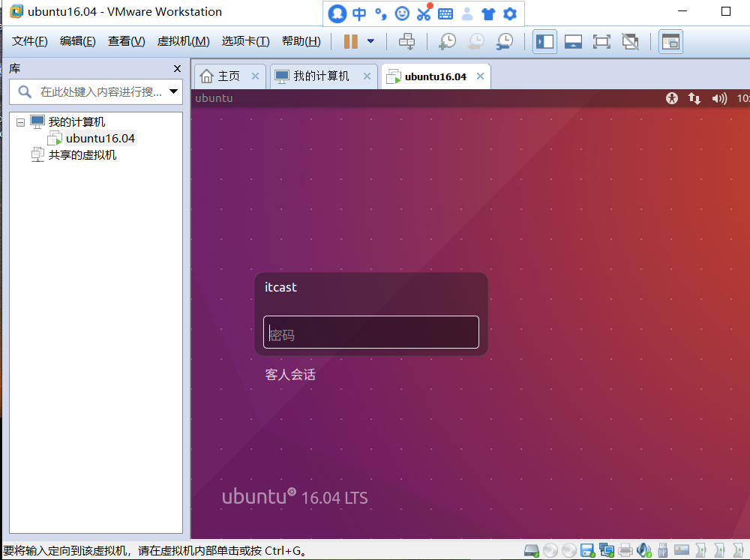This screenshot has width=750, height=560.
Task: Open the suspend button dropdown arrow
Action: coord(370,42)
